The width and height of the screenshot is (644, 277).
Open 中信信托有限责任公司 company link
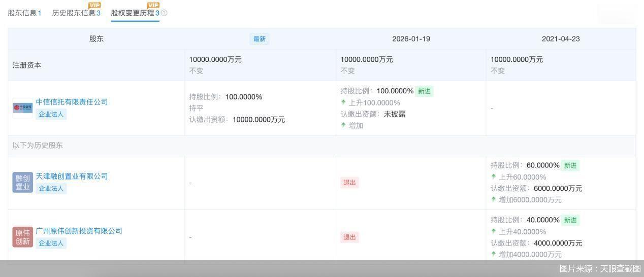(72, 102)
